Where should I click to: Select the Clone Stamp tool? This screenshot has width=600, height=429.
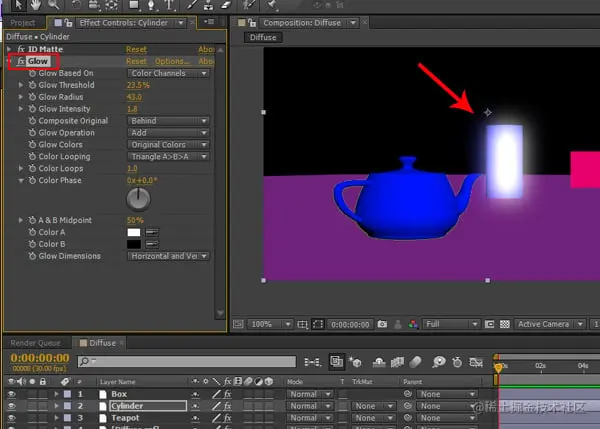[209, 5]
